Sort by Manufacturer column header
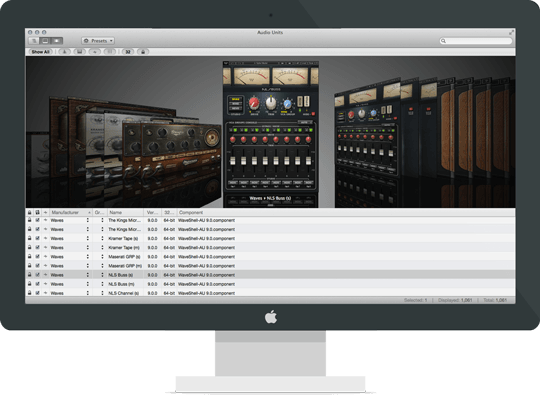 coord(71,212)
